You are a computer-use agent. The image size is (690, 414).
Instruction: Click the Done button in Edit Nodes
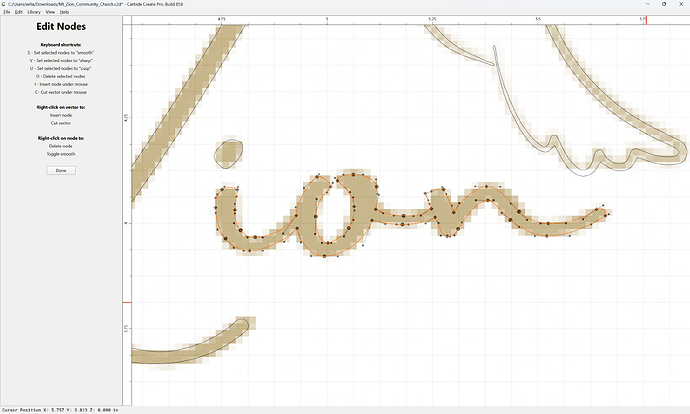point(61,170)
